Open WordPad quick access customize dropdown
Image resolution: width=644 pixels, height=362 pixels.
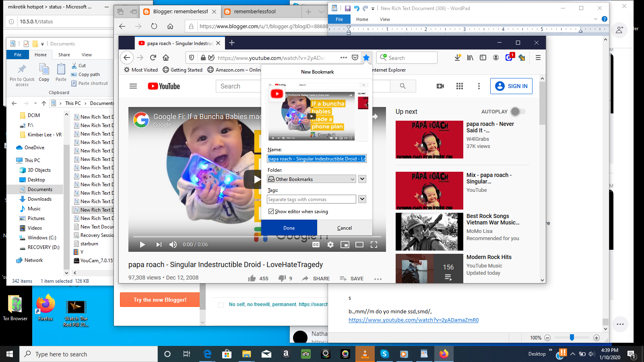pyautogui.click(x=373, y=8)
